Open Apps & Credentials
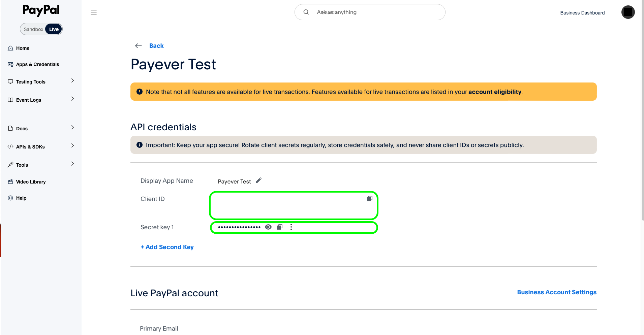This screenshot has width=644, height=335. point(37,64)
